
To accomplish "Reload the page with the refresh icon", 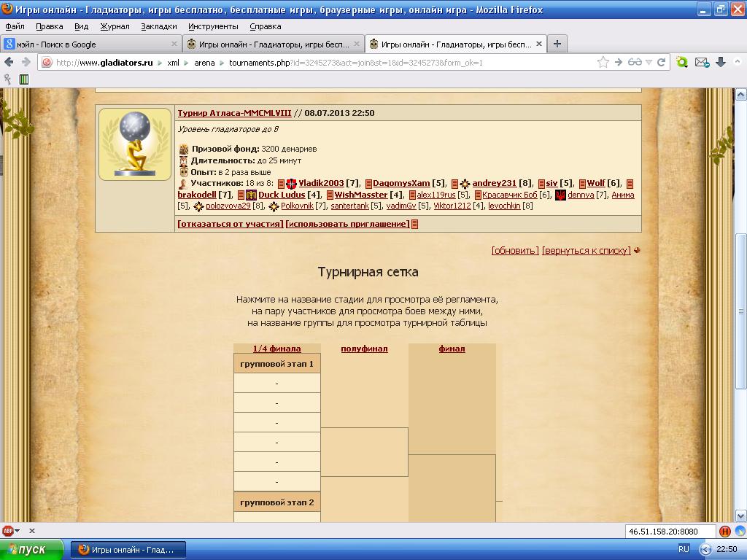I will pyautogui.click(x=662, y=63).
